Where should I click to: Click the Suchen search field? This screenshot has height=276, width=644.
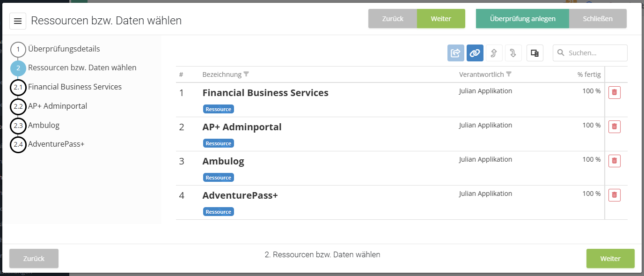590,53
